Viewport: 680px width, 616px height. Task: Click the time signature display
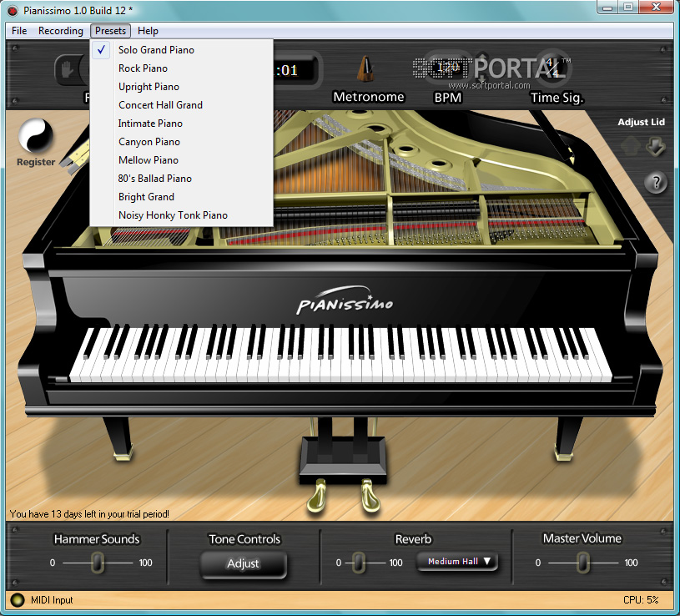click(552, 68)
